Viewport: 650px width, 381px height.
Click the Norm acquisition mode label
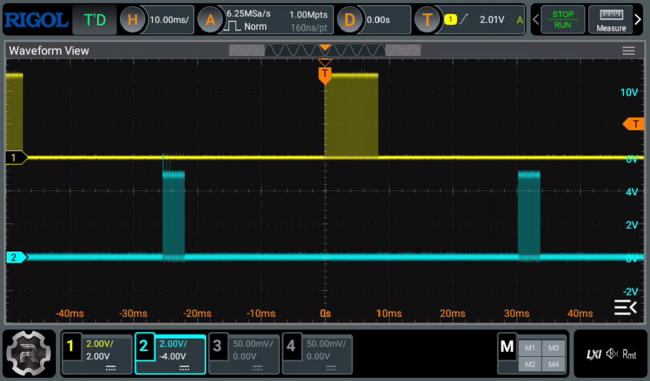click(255, 27)
